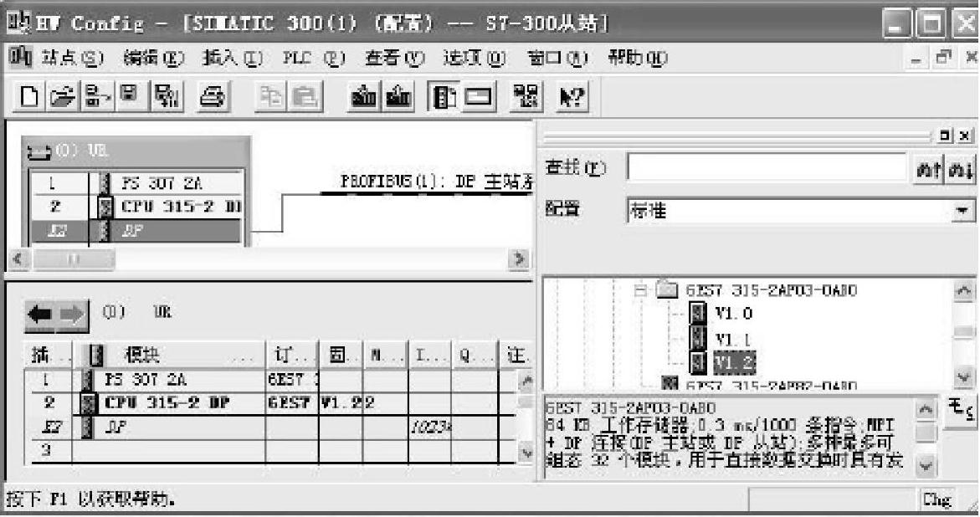
Task: Click the Open online toolbar icon
Action: [x=97, y=97]
